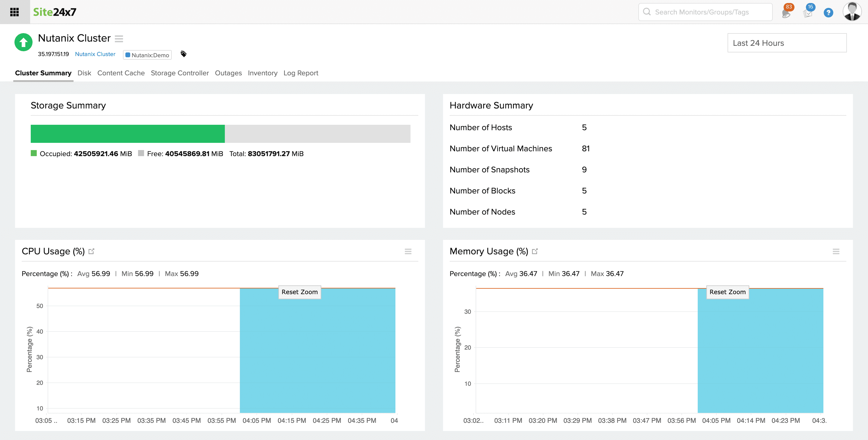Viewport: 868px width, 440px height.
Task: Click the tag icon beside Nutanix:Demo
Action: (183, 54)
